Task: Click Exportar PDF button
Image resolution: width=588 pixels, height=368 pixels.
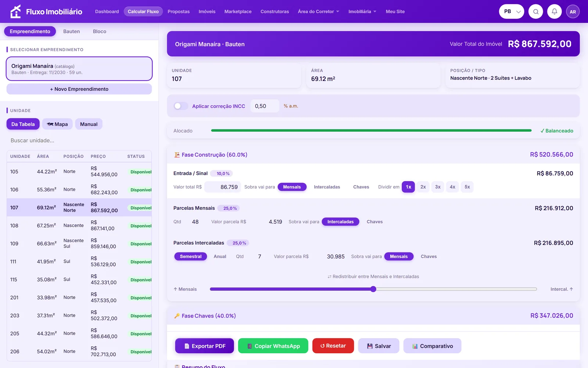Action: click(204, 346)
